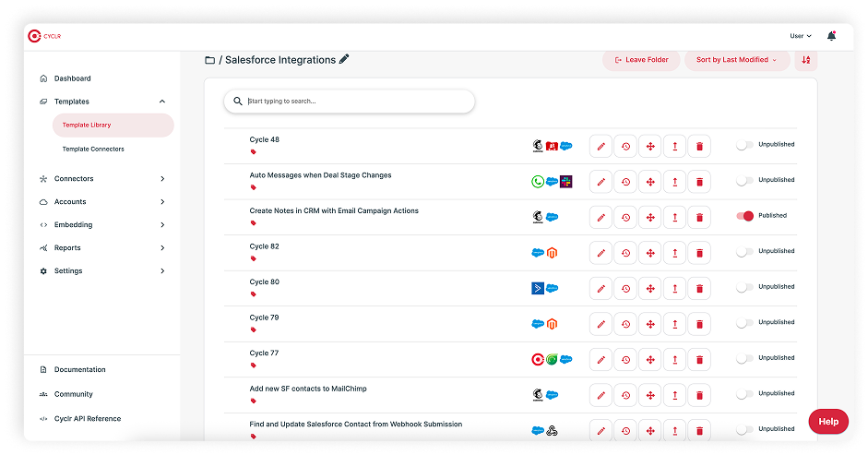Open the Cycle 82 template name
Screen dimensions: 868x455
264,246
